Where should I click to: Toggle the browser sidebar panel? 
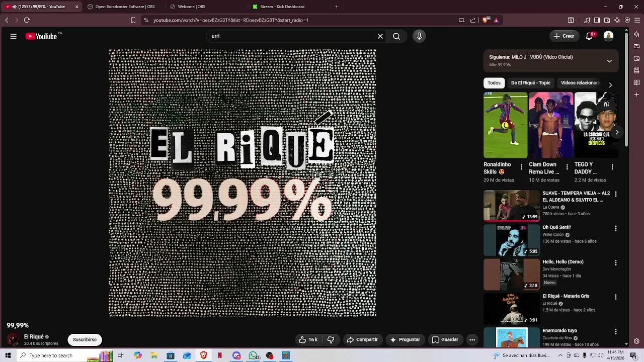597,20
